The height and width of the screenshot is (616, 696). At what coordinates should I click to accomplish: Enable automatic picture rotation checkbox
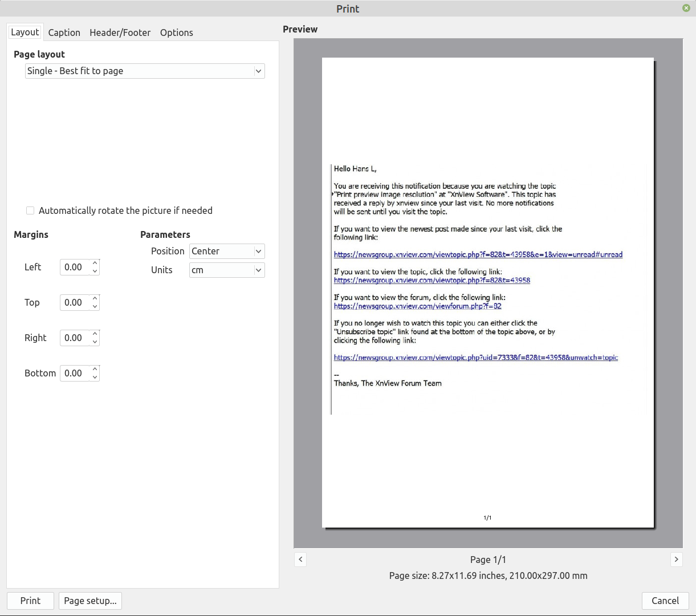coord(30,210)
